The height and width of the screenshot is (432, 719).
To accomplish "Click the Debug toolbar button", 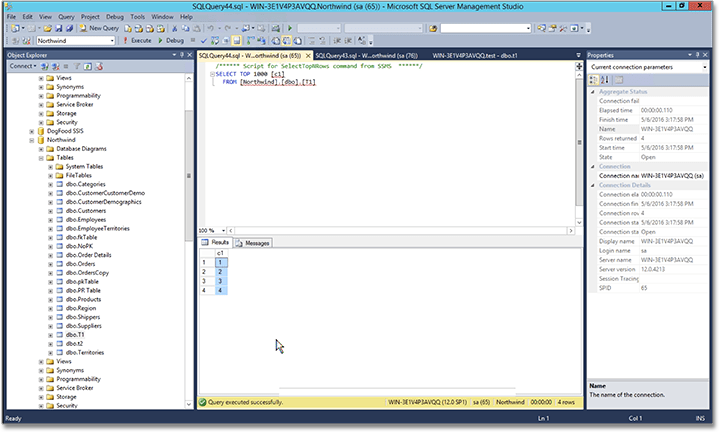I will point(171,41).
